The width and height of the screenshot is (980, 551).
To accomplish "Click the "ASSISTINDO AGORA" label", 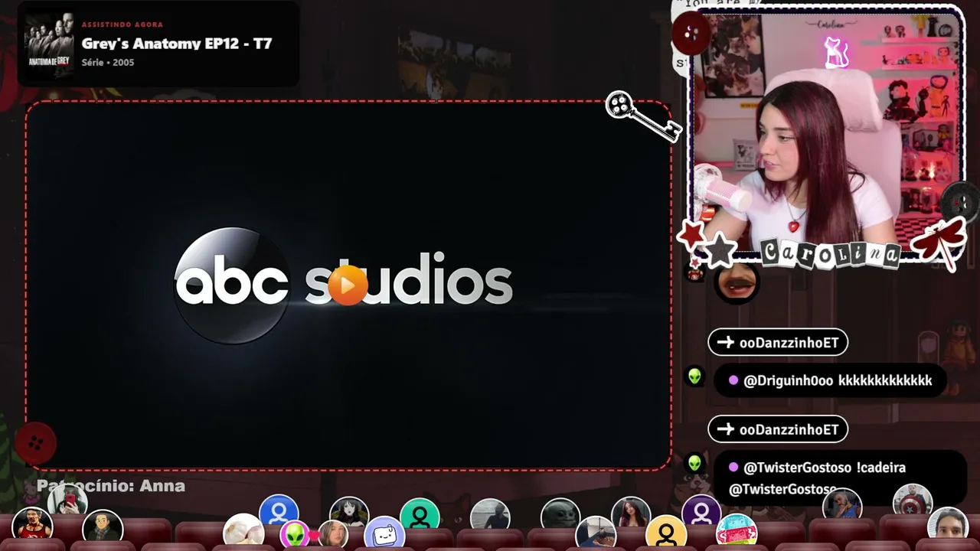I will (x=122, y=24).
